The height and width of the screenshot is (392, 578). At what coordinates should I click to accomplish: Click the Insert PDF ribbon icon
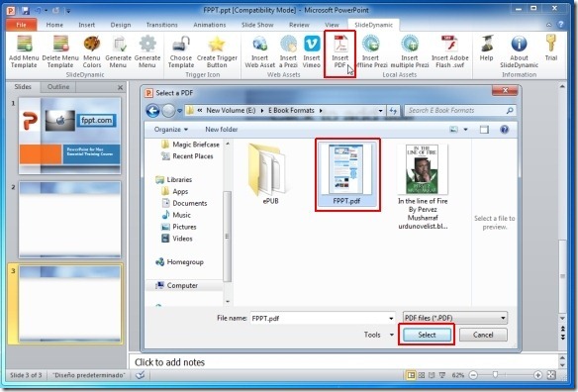pos(340,44)
